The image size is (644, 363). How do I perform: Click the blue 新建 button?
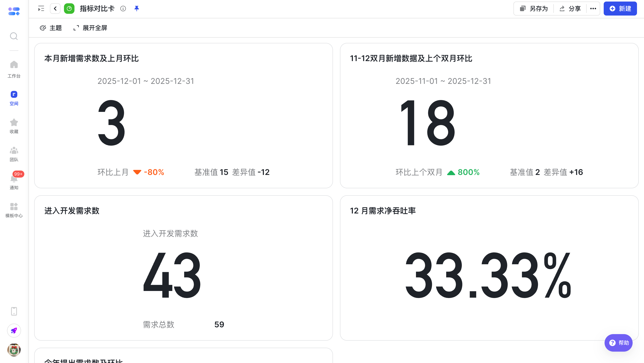coord(620,9)
